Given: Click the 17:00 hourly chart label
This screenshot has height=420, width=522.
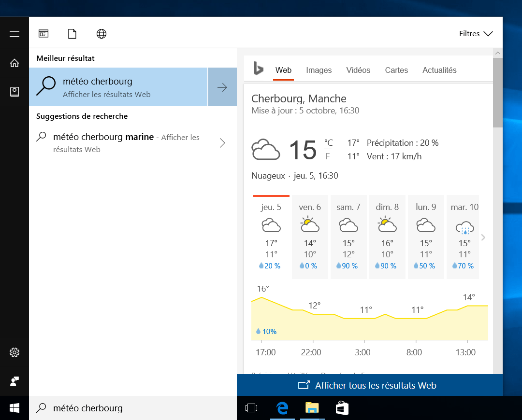Looking at the screenshot, I should tap(266, 352).
